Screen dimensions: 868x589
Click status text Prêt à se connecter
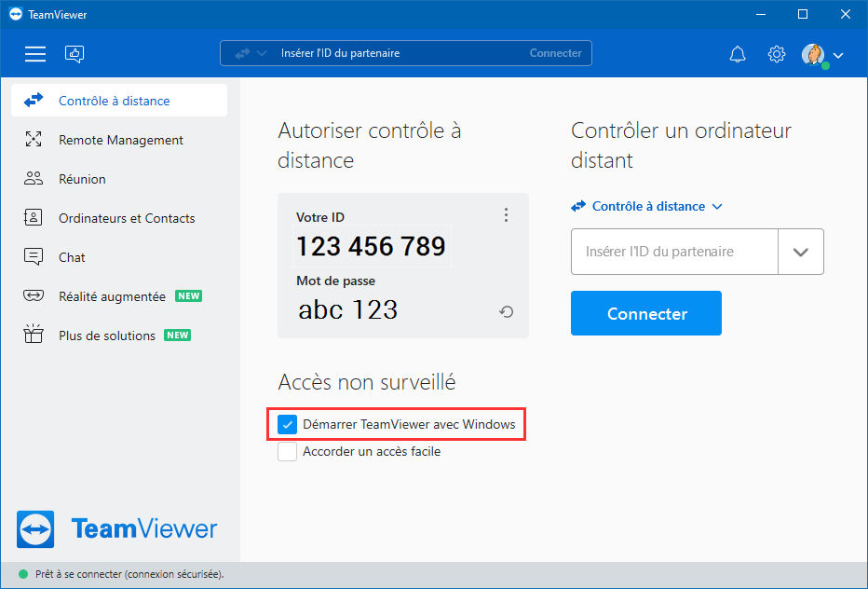[129, 574]
